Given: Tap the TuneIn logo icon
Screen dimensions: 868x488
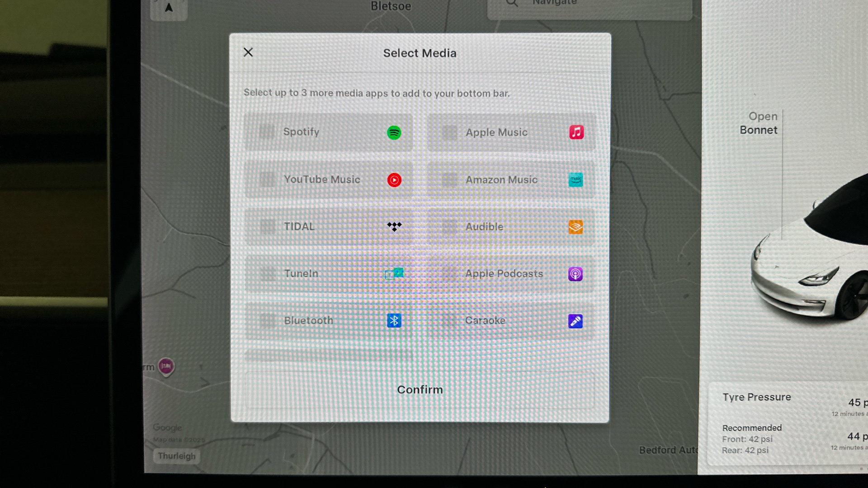Looking at the screenshot, I should pos(394,273).
